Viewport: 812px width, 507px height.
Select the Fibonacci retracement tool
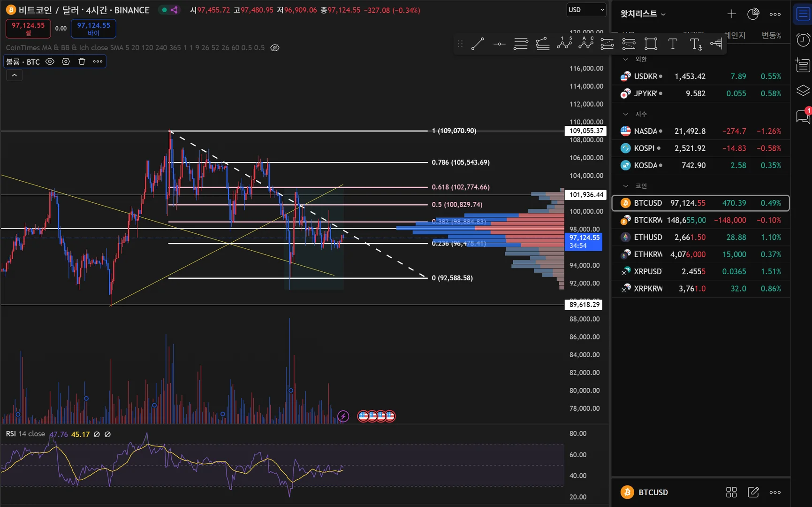521,44
